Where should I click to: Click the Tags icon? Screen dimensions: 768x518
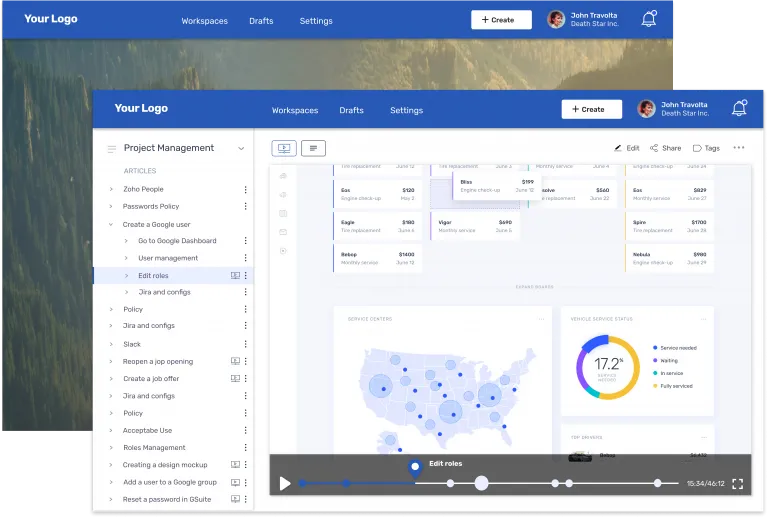point(697,148)
